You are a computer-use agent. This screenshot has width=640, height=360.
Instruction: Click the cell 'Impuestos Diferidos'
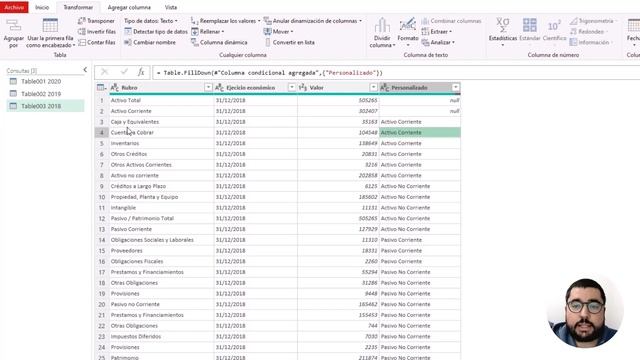point(161,336)
